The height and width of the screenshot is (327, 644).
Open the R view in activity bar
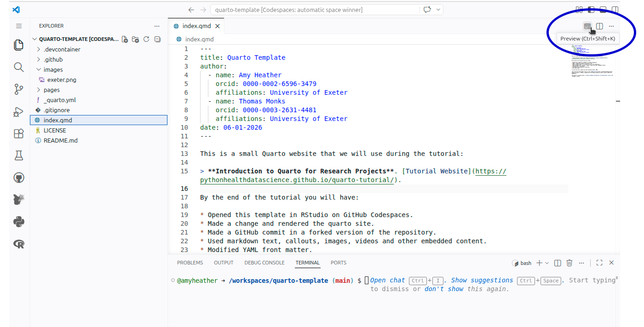[x=19, y=244]
